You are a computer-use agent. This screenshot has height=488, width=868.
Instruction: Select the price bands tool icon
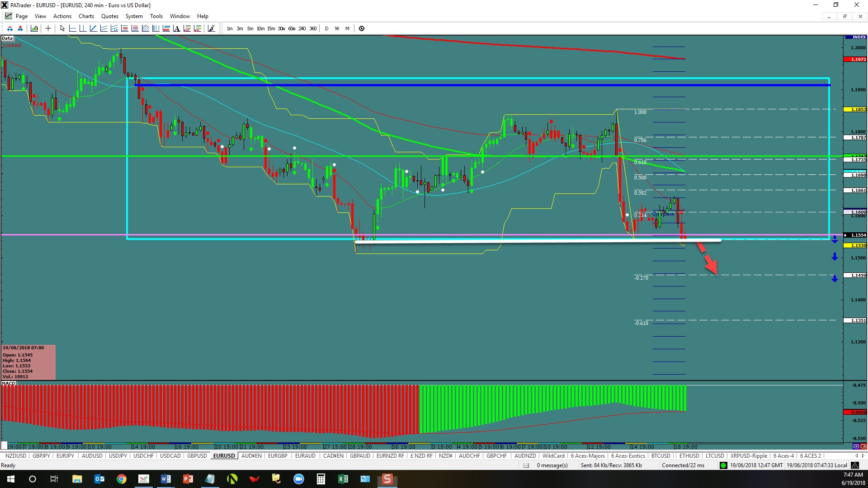point(166,28)
